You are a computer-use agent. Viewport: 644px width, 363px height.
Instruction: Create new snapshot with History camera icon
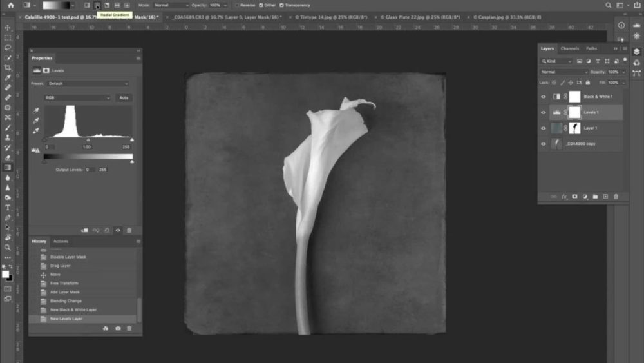click(118, 328)
